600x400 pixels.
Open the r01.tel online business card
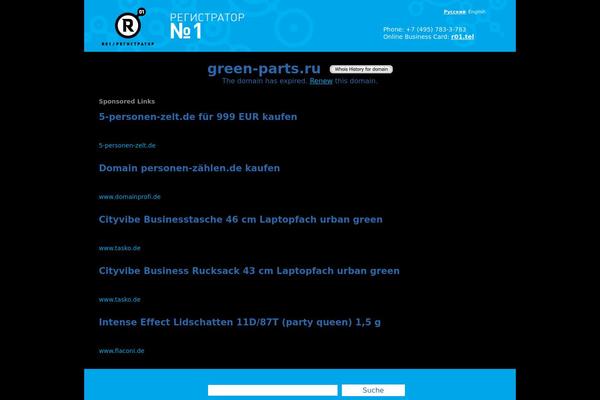click(x=462, y=37)
